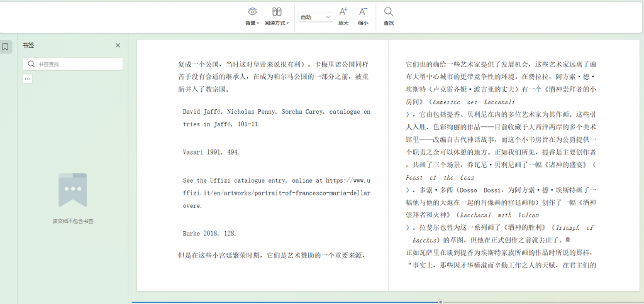
Task: Click the 书签 panel title
Action: 28,46
